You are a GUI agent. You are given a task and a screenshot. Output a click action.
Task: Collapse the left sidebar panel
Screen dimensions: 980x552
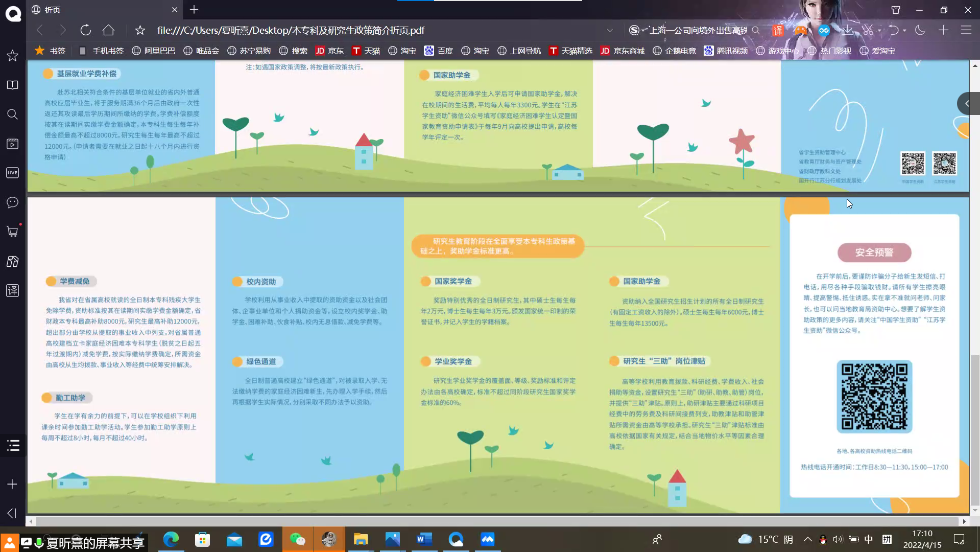point(12,513)
